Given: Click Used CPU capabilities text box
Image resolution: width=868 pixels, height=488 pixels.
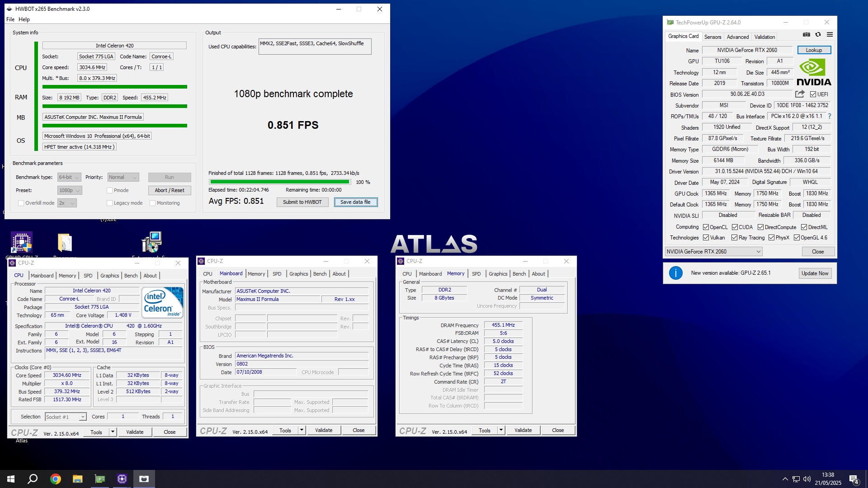Looking at the screenshot, I should tap(315, 47).
